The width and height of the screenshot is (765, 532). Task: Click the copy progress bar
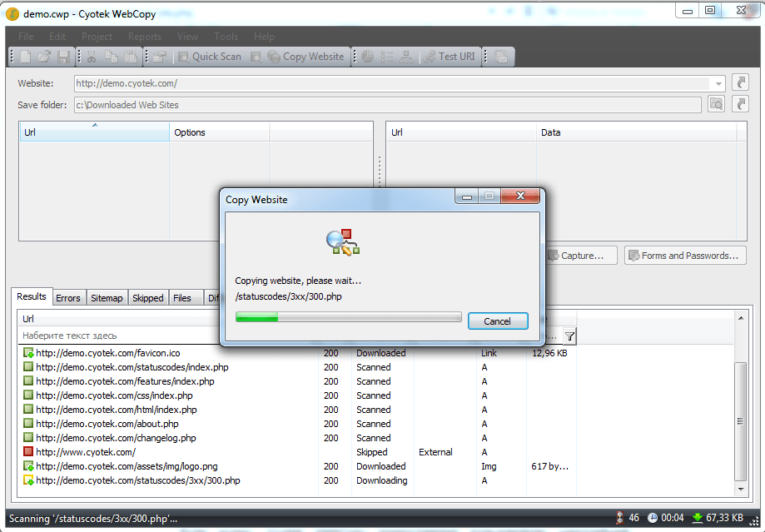tap(348, 318)
